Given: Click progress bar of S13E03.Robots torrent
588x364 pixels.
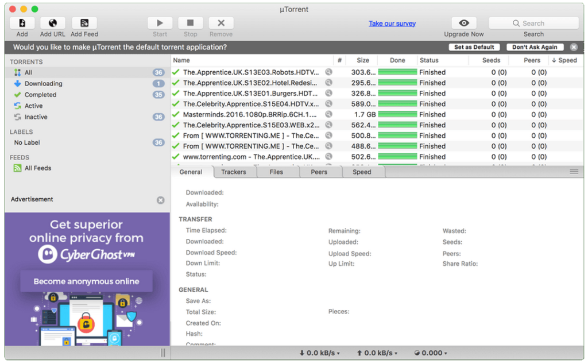Looking at the screenshot, I should click(x=397, y=72).
